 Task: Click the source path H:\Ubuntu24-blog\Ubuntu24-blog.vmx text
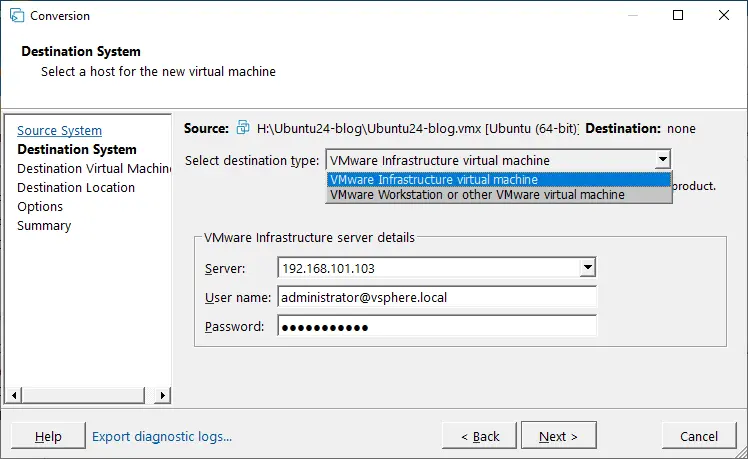click(368, 128)
